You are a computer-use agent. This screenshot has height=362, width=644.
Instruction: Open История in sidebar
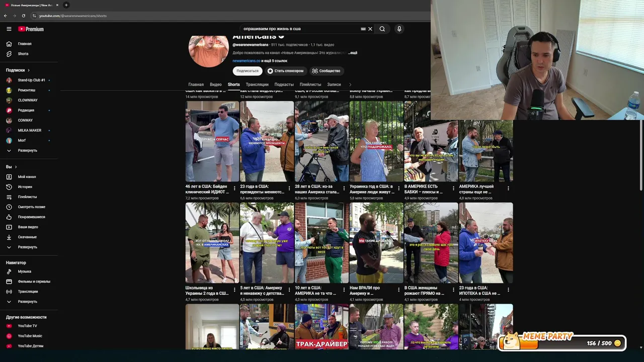click(25, 187)
